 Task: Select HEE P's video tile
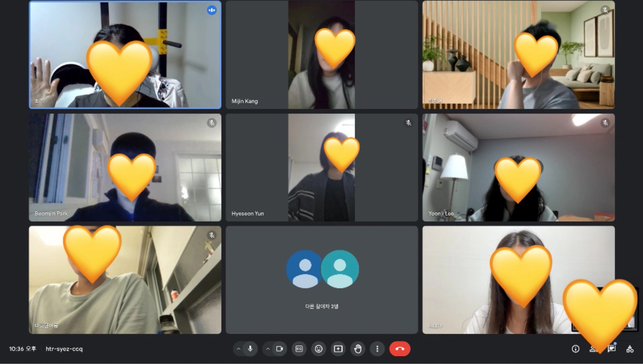coord(519,280)
